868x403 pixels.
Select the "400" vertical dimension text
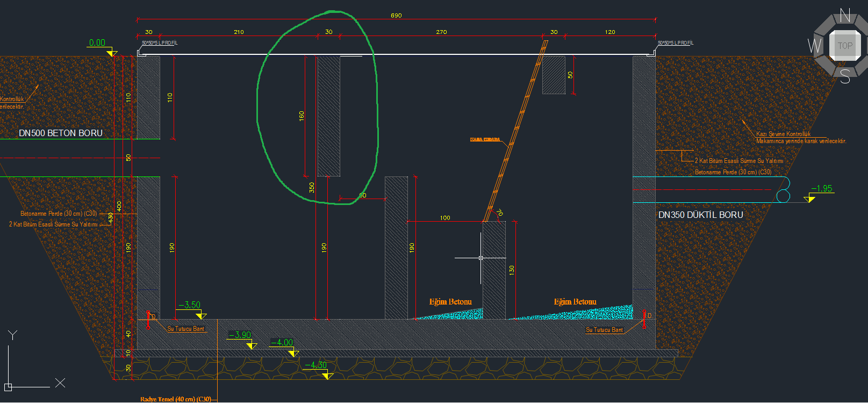pos(119,206)
